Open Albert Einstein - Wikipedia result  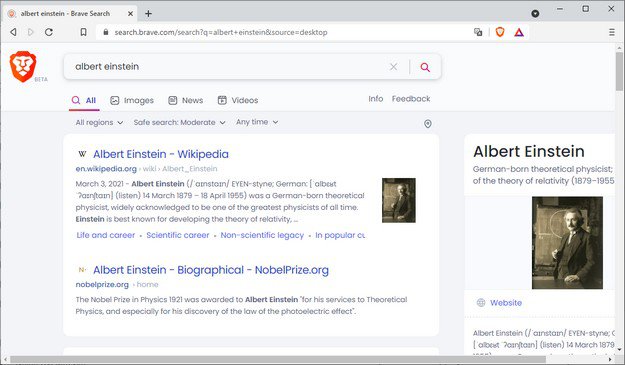coord(161,154)
